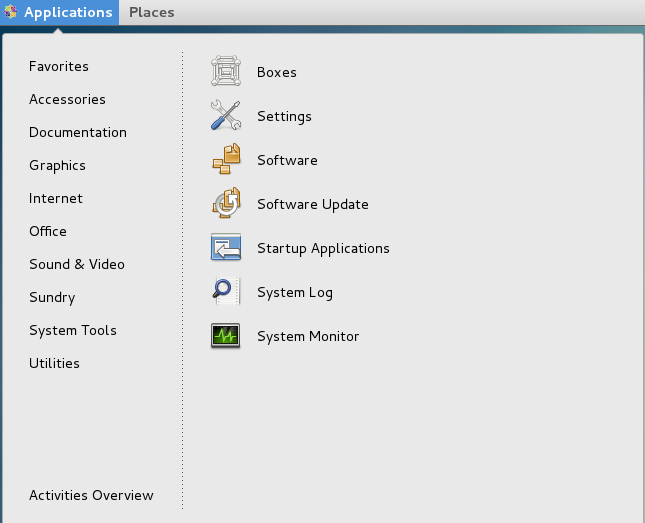Click the System Monitor label
Screen dimensions: 645x523
pos(308,337)
